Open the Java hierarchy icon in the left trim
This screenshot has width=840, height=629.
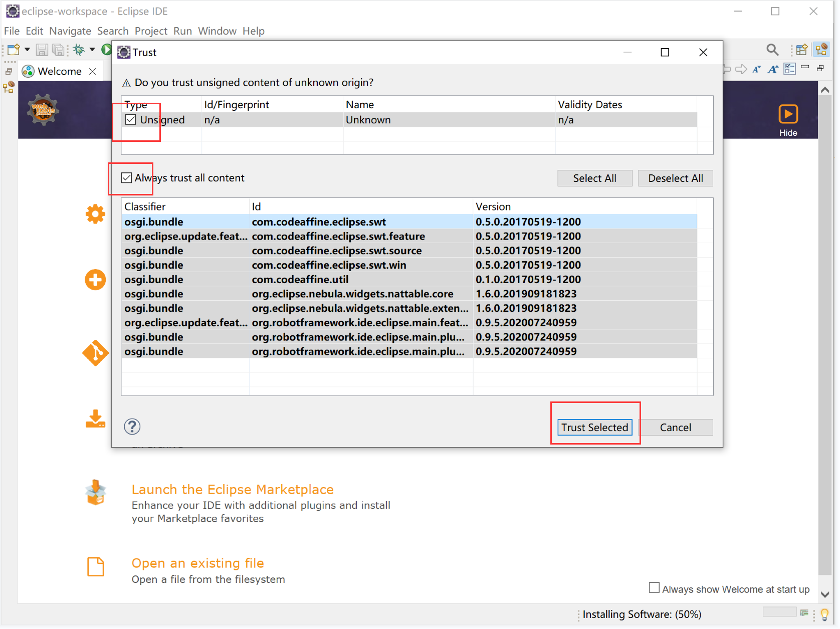click(9, 88)
